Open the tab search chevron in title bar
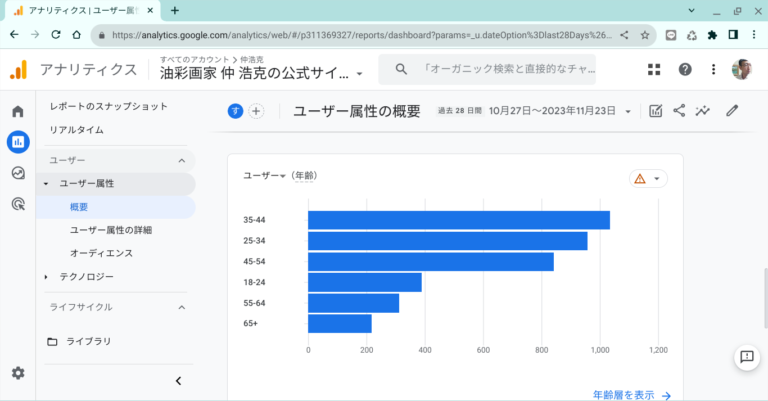This screenshot has height=401, width=768. click(x=691, y=10)
